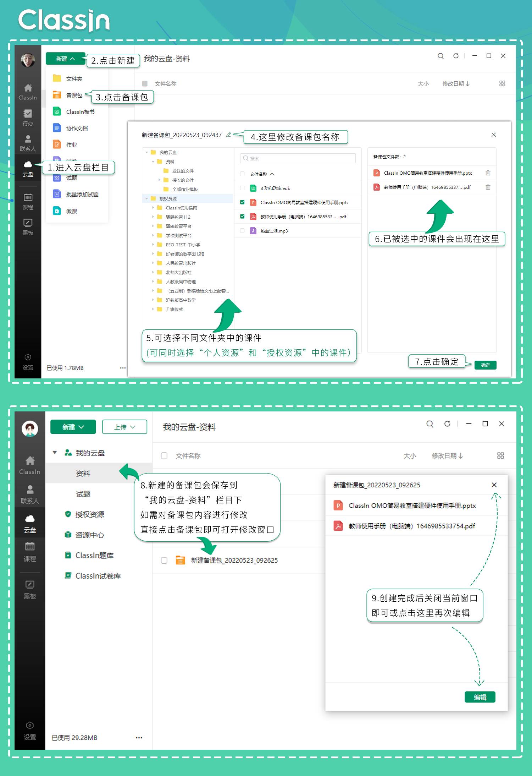
Task: Select the 云盘 cloud icon in upper window sidebar
Action: [x=28, y=169]
